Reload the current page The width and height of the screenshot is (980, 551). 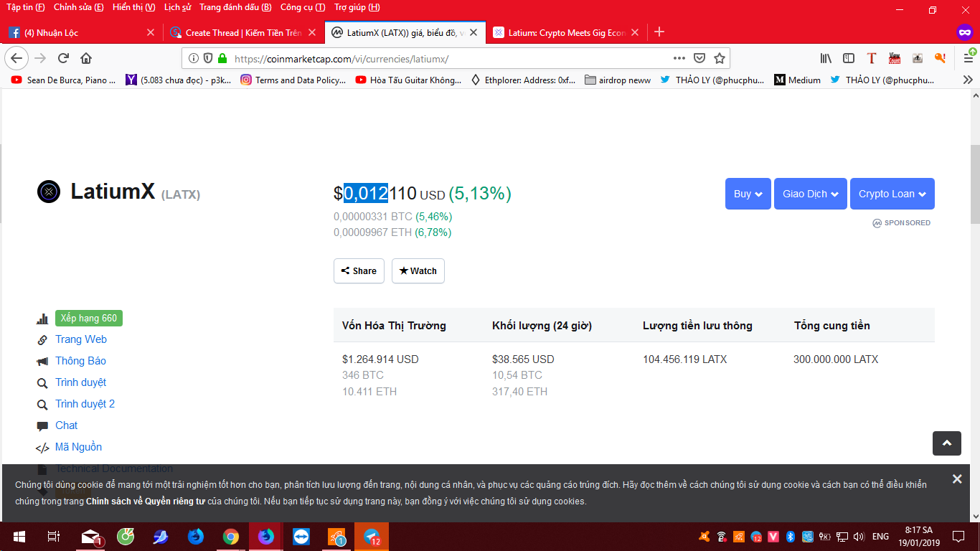63,58
